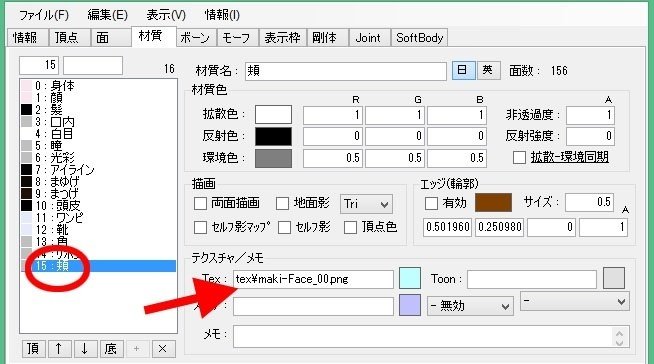Click the 反射強度 field
The width and height of the screenshot is (654, 364).
pyautogui.click(x=590, y=136)
